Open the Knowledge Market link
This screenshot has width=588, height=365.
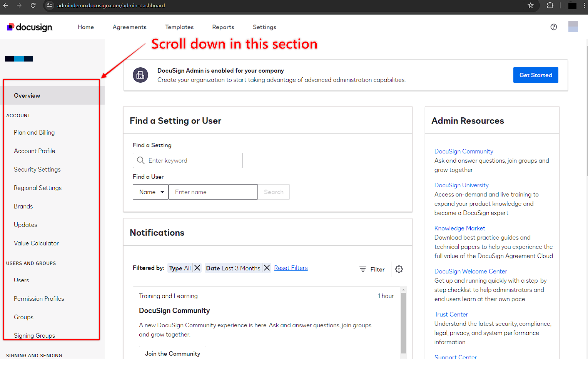coord(460,228)
